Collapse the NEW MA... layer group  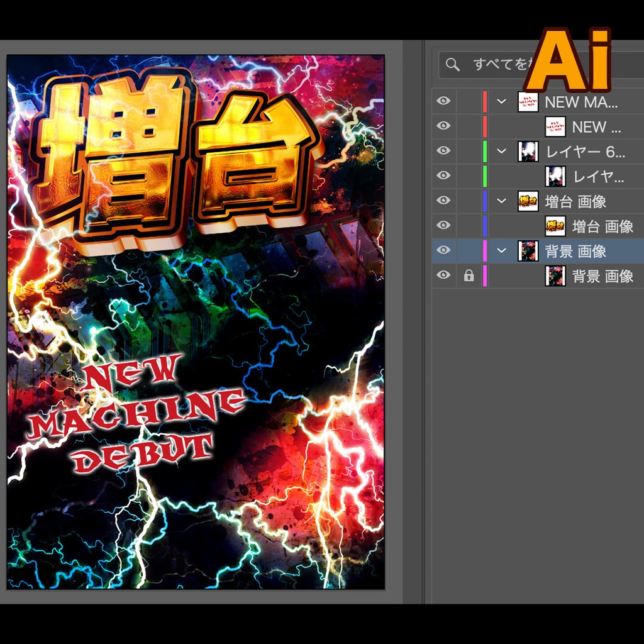[x=500, y=101]
